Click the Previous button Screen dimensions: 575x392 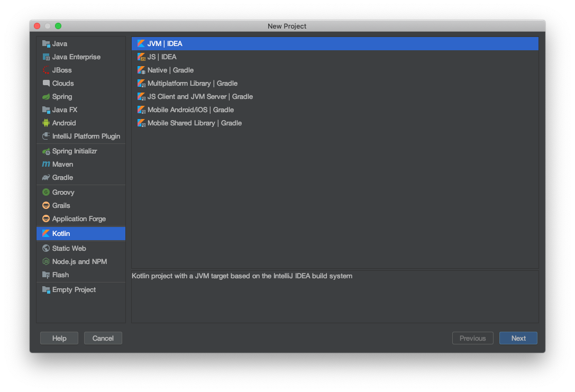(473, 338)
